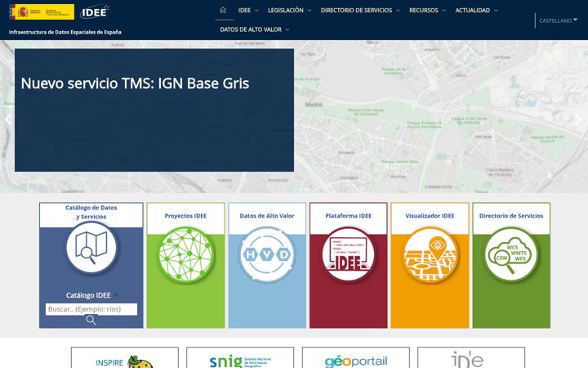Open the Nuevo servicio TMS headline
Screen dimensions: 588x368
[135, 83]
